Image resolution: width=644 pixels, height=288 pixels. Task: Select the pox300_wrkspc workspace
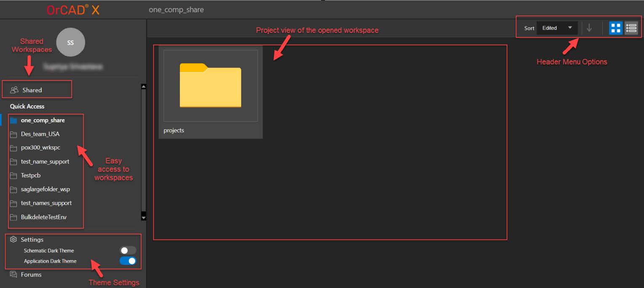pos(40,148)
